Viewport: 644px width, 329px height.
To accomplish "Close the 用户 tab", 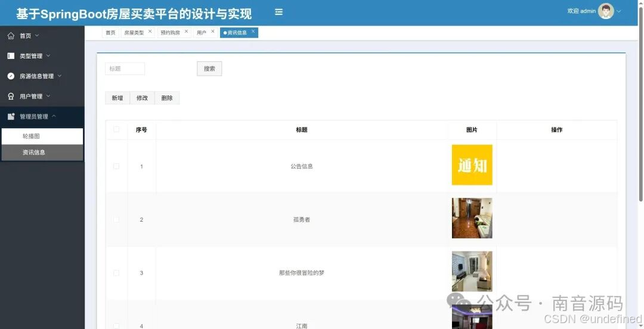I will point(213,31).
